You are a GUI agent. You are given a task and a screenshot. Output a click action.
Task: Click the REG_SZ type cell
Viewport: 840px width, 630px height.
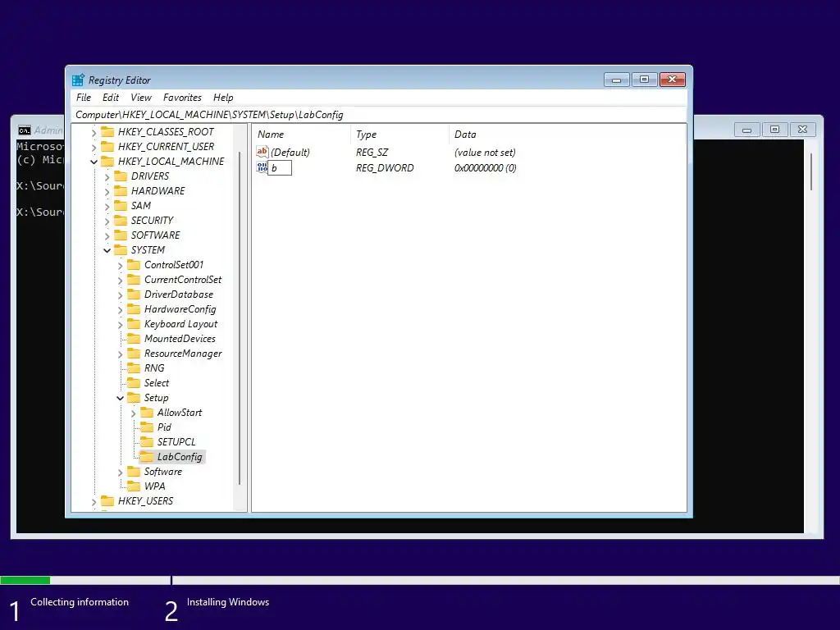tap(372, 152)
